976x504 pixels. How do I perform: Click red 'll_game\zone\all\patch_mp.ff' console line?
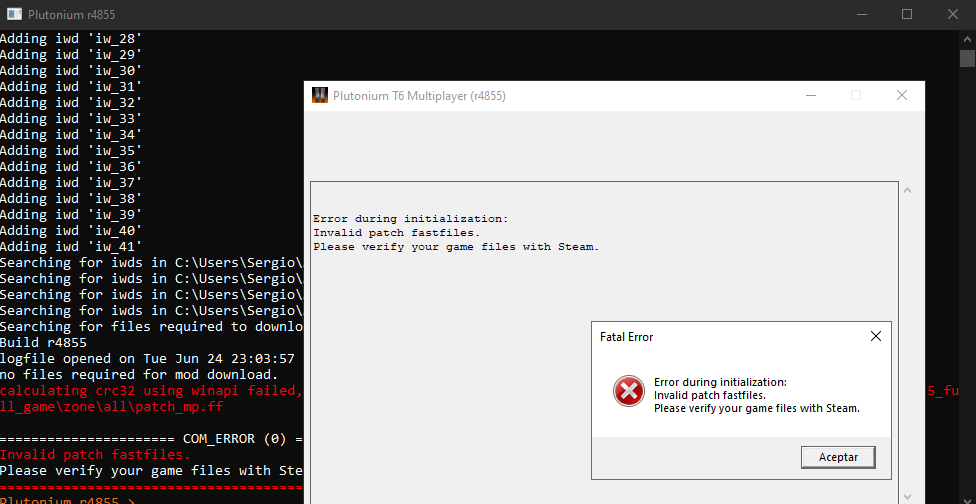coord(111,407)
